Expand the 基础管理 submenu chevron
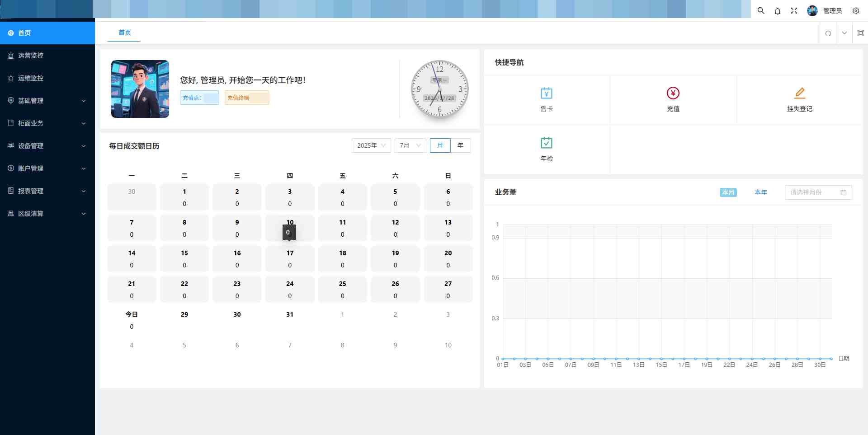 point(84,101)
